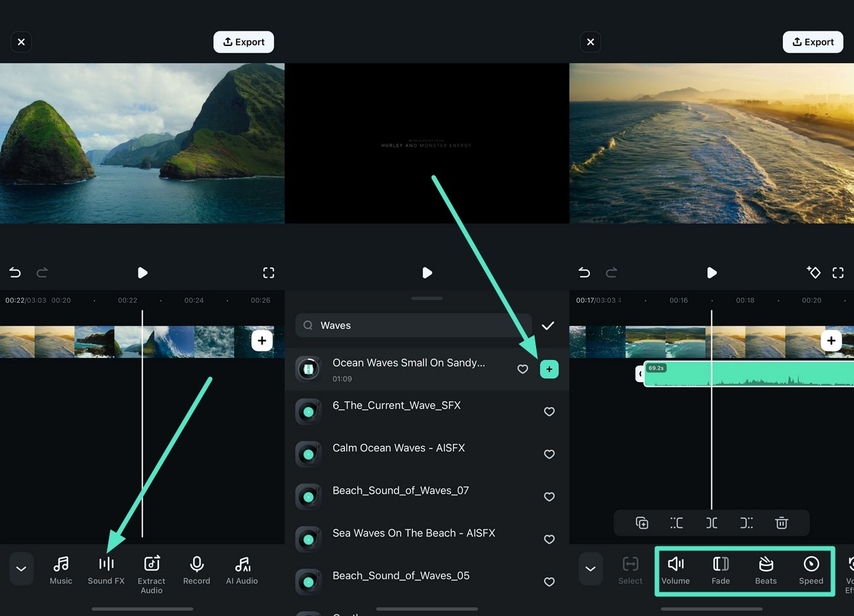Viewport: 854px width, 616px height.
Task: Collapse the right screen bottom toolbar
Action: pos(591,569)
